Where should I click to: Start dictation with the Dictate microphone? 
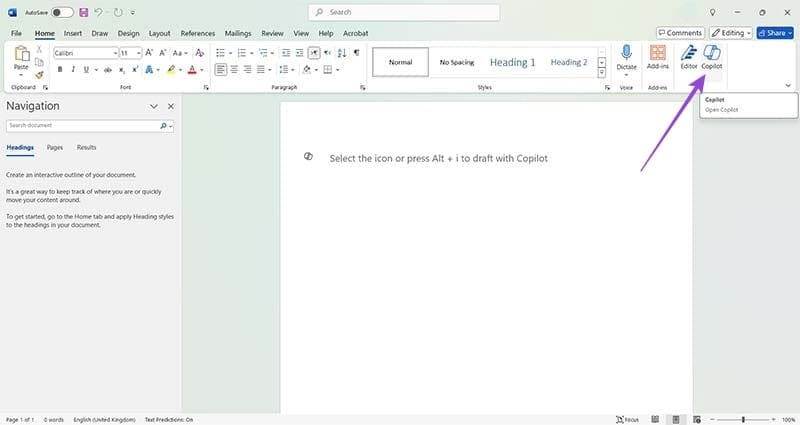(626, 57)
